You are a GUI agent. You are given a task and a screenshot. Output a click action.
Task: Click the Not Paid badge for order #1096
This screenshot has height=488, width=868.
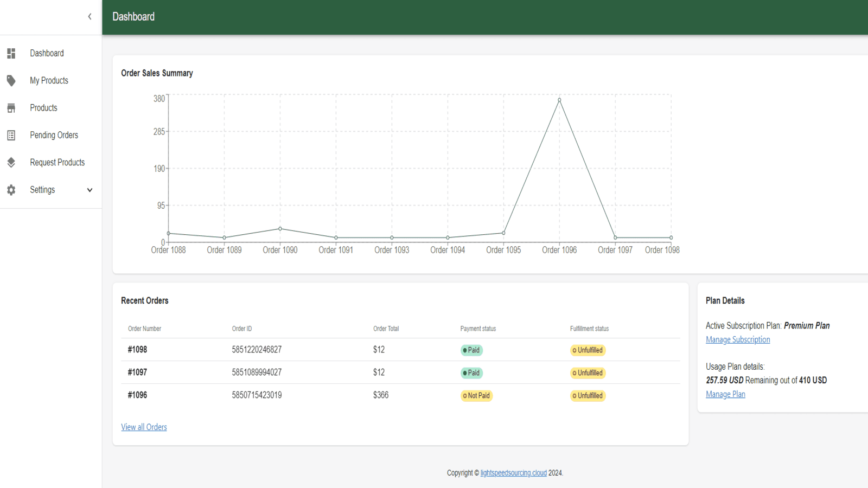click(x=476, y=396)
